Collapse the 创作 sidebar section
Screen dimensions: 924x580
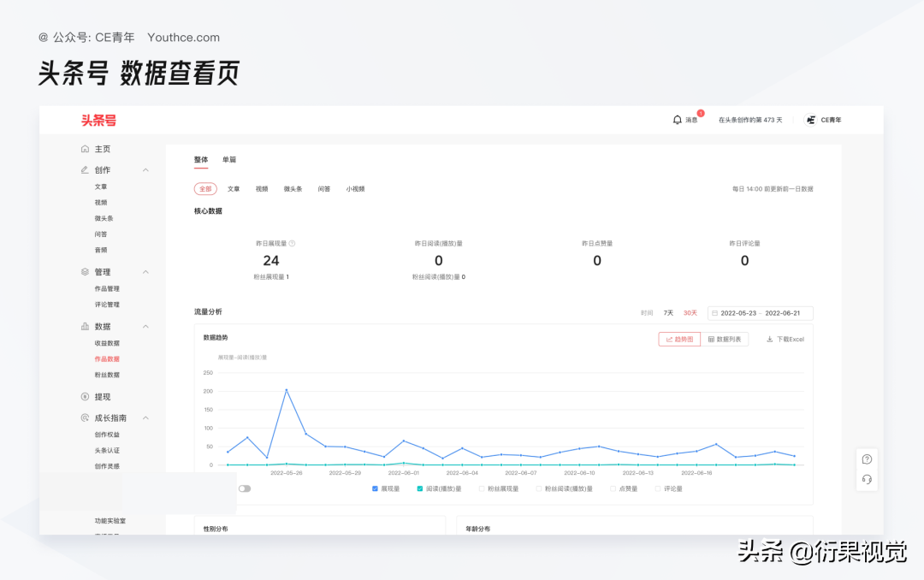pos(145,169)
